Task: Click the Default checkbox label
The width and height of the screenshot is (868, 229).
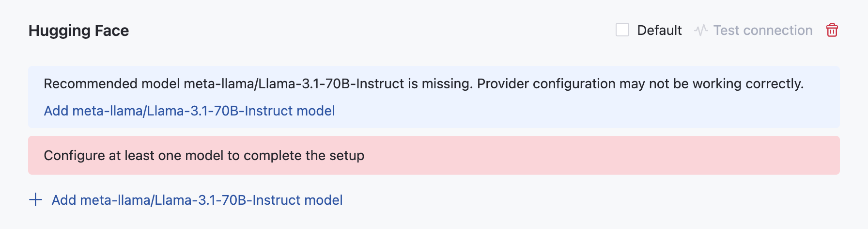Action: click(x=659, y=31)
